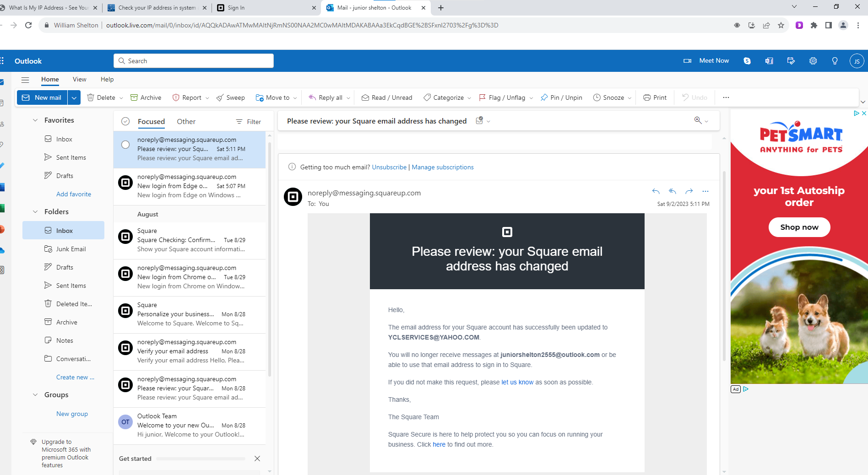868x475 pixels.
Task: Click Forward arrow in message header
Action: (689, 191)
